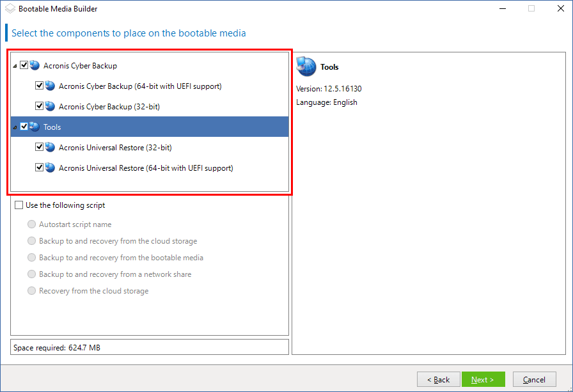This screenshot has width=573, height=392.
Task: Uncheck Acronis Universal Restore (32-bit) checkbox
Action: (40, 147)
